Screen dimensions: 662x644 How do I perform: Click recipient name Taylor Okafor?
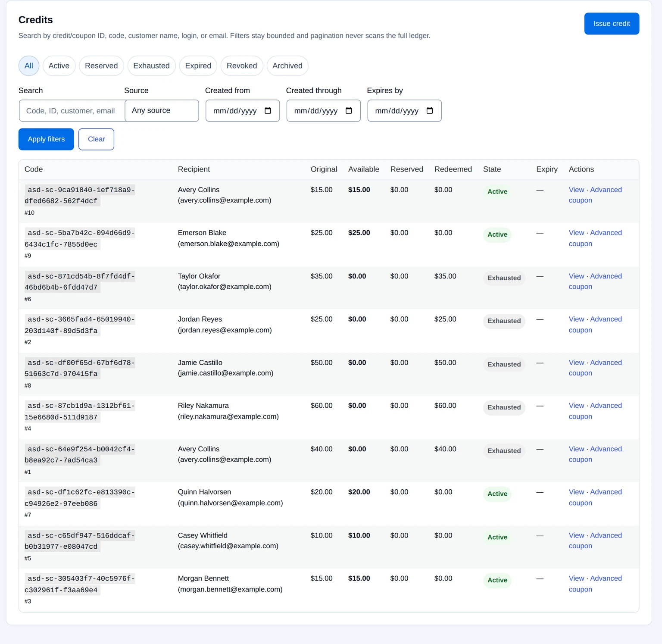click(199, 276)
